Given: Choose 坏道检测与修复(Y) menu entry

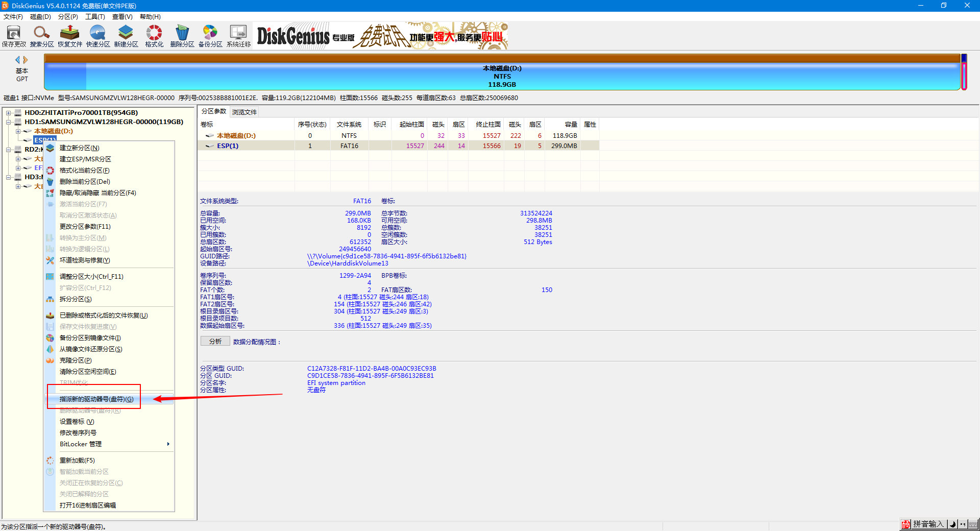Looking at the screenshot, I should click(109, 260).
